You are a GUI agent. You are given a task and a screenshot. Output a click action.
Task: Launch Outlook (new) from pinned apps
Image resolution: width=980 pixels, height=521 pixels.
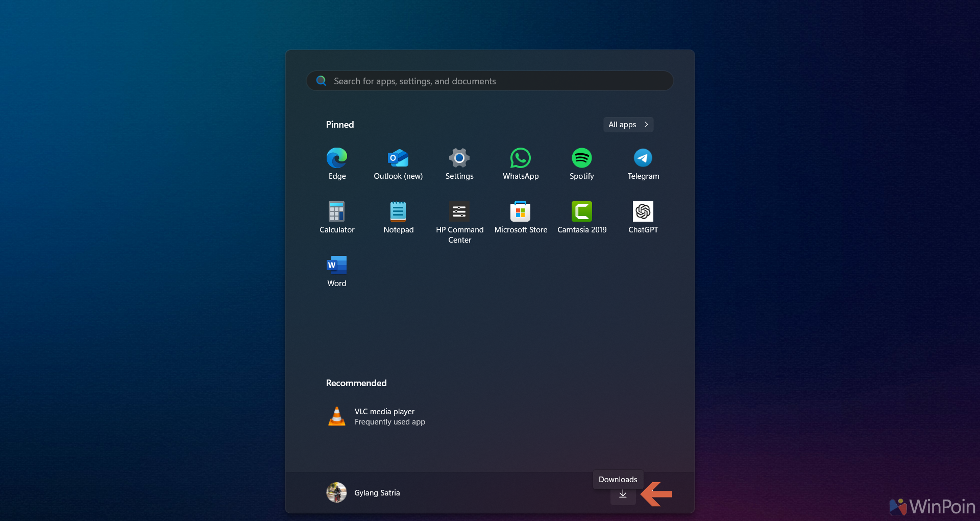point(398,163)
